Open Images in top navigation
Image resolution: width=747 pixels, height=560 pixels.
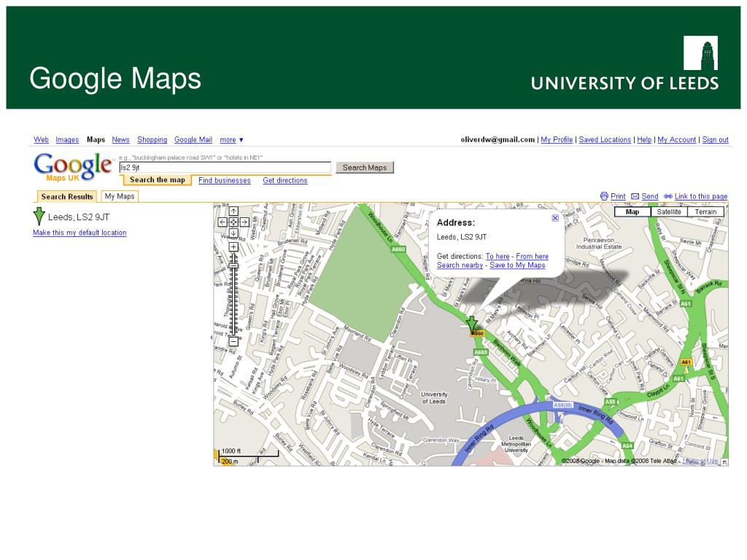pos(67,139)
